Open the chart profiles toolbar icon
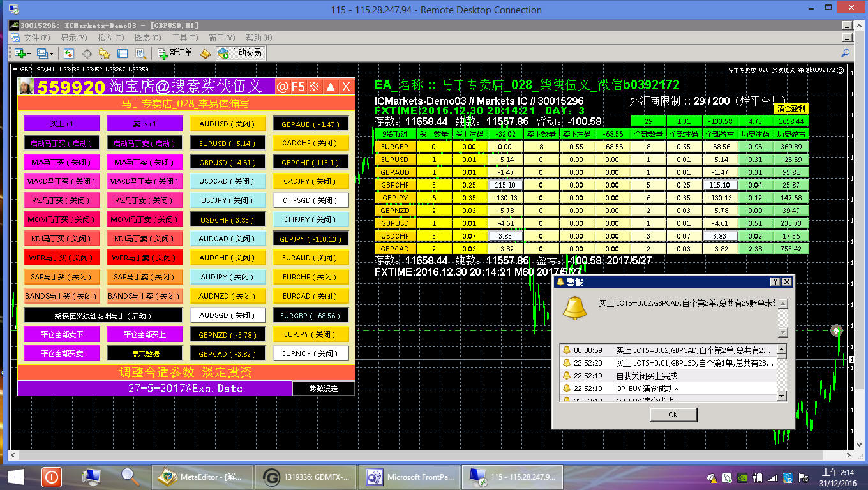 click(x=41, y=54)
